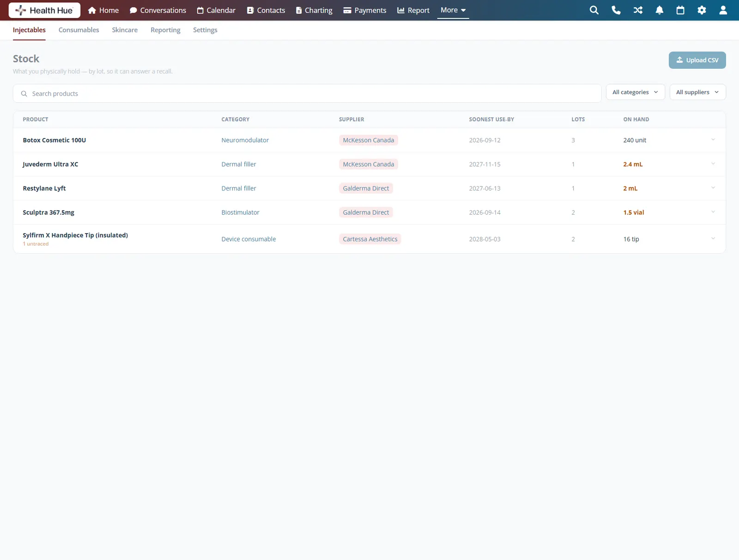Select the Injectables tab
739x560 pixels.
click(x=29, y=30)
